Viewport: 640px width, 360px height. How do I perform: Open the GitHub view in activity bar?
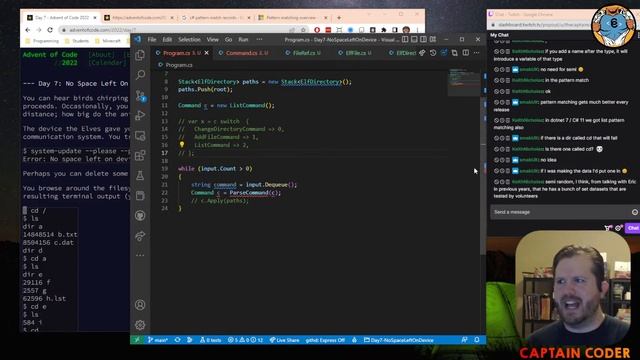pos(140,216)
